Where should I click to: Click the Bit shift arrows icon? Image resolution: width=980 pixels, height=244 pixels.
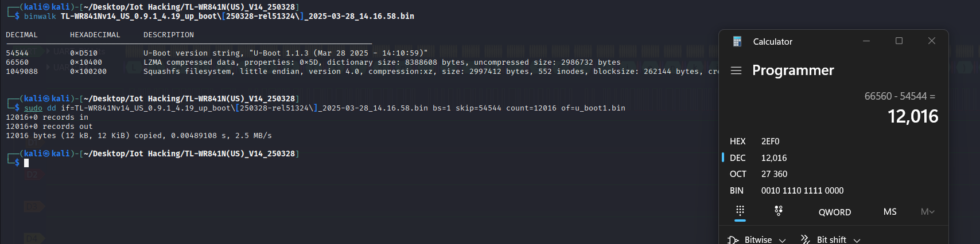tap(805, 239)
